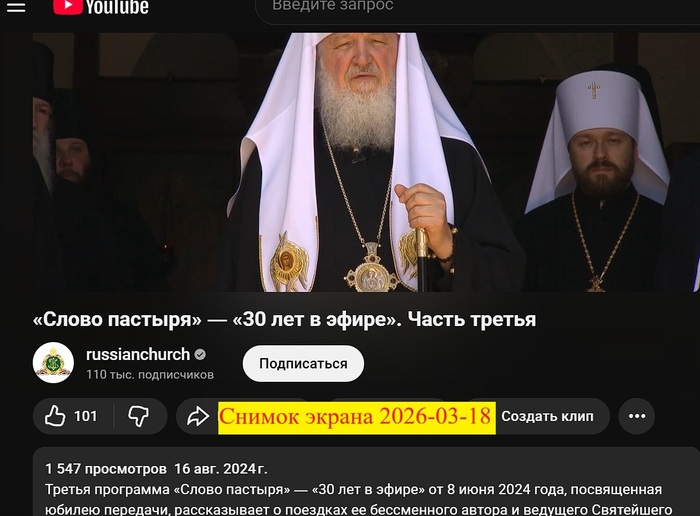Click the yellow «Снимок экрана 2026-03-18» label

(357, 417)
